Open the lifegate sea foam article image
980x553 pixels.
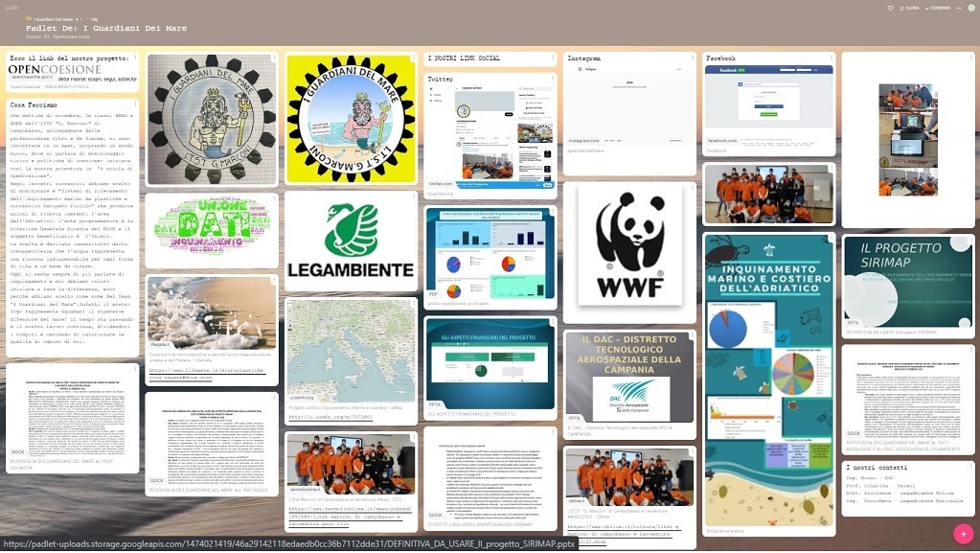[x=212, y=312]
